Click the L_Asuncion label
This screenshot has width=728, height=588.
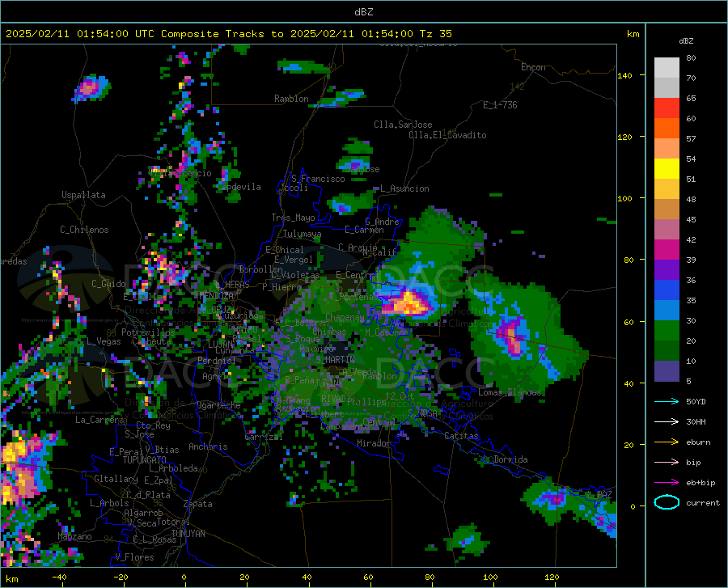404,188
